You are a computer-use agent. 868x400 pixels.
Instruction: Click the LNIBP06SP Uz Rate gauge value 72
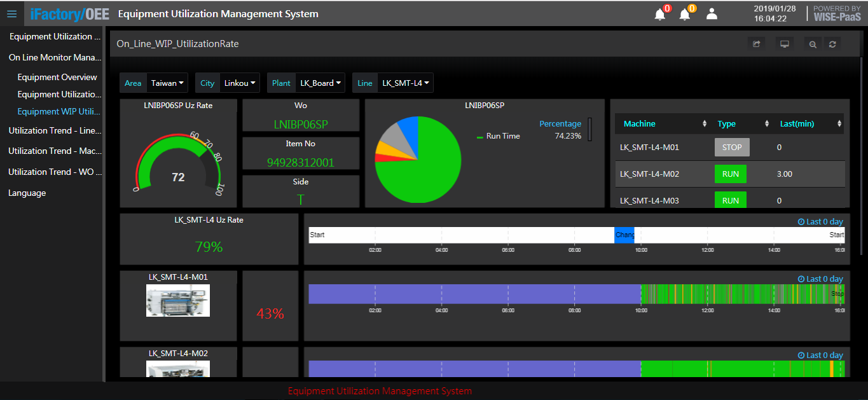[x=178, y=177]
